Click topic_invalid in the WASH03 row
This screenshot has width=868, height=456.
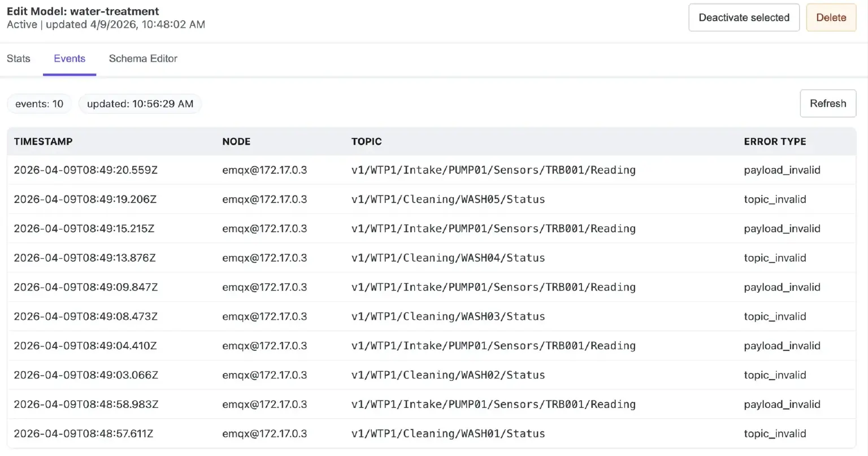click(x=775, y=317)
